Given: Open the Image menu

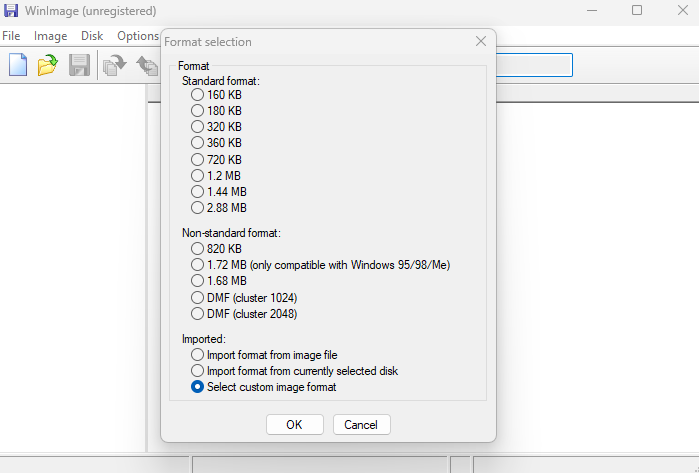Looking at the screenshot, I should [50, 36].
